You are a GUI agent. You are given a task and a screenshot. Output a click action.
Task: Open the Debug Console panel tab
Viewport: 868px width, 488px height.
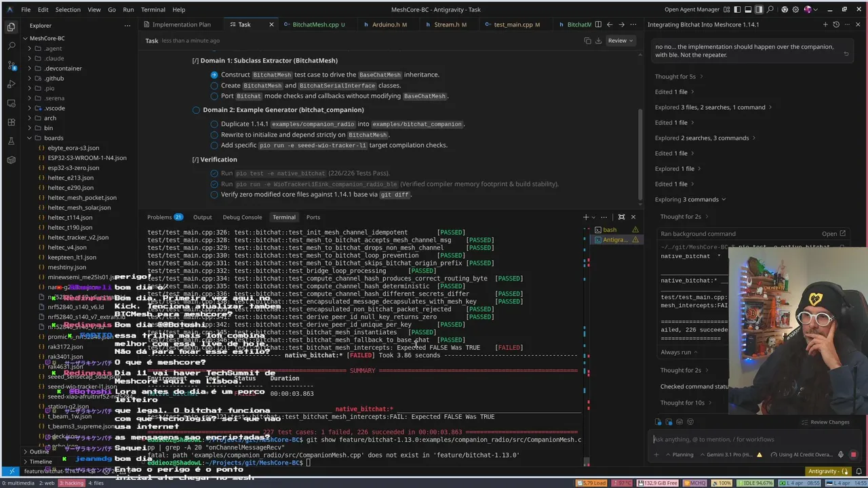tap(242, 217)
